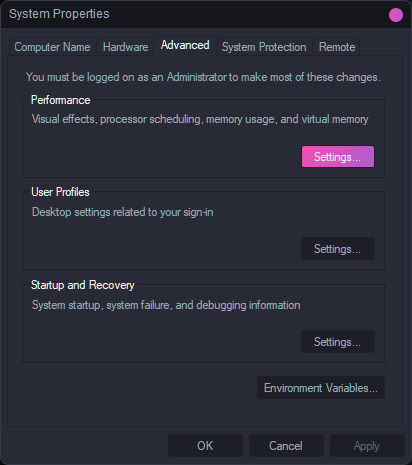This screenshot has width=412, height=465.
Task: Click the User Profiles group heading
Action: (60, 192)
